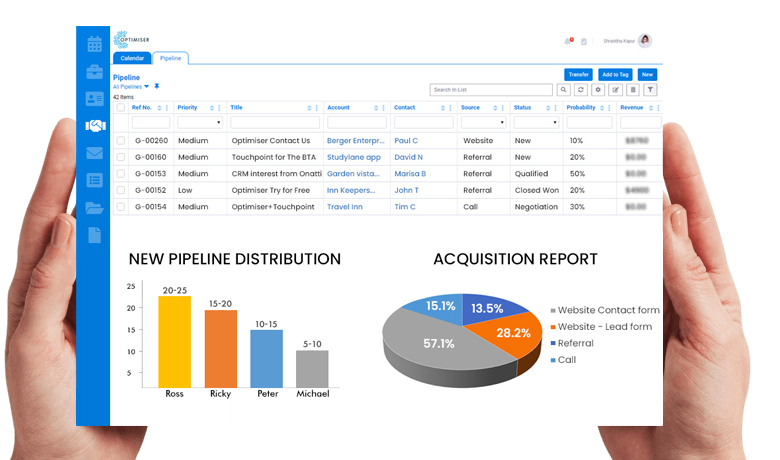Open the filter funnel icon
Screen dimensions: 780x460
[x=649, y=90]
